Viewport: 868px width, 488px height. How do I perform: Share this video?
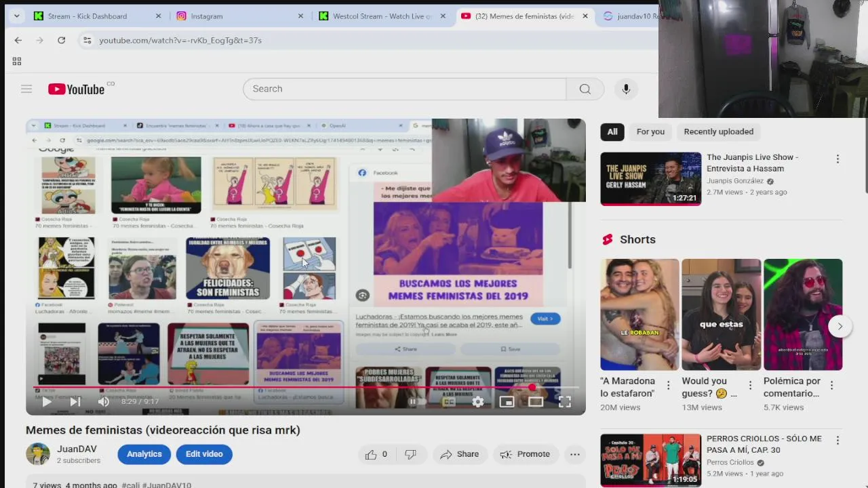(459, 454)
